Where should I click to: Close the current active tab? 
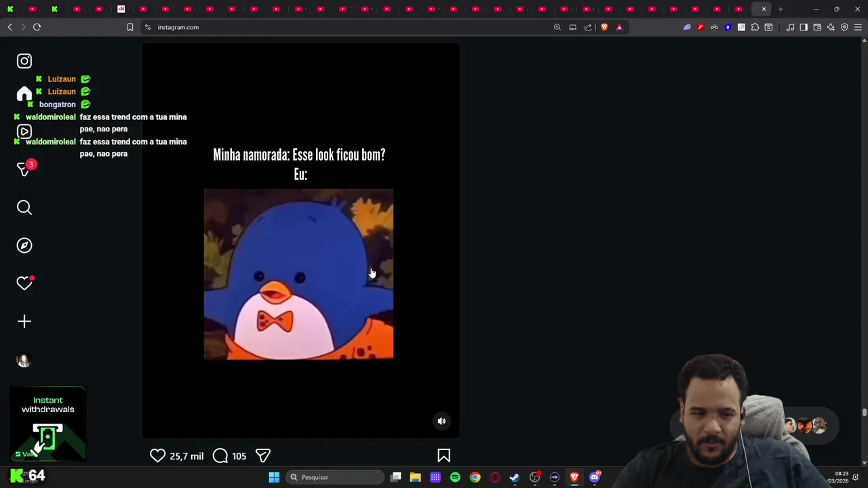point(764,9)
